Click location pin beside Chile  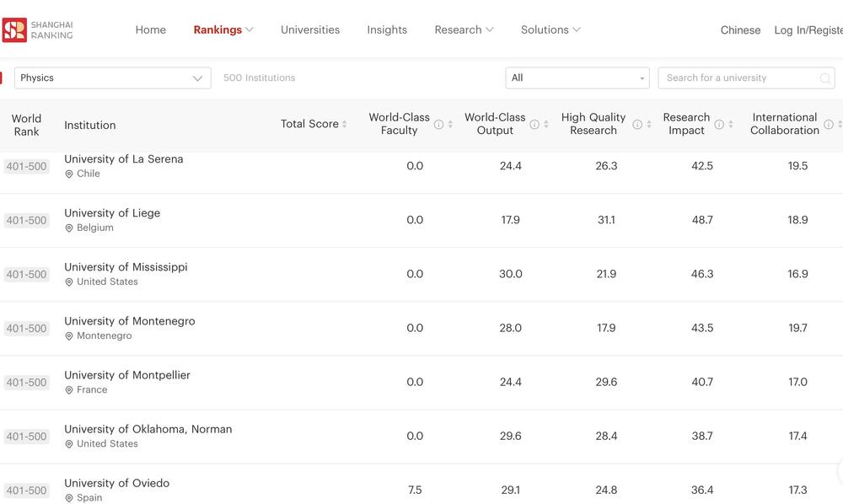coord(69,174)
